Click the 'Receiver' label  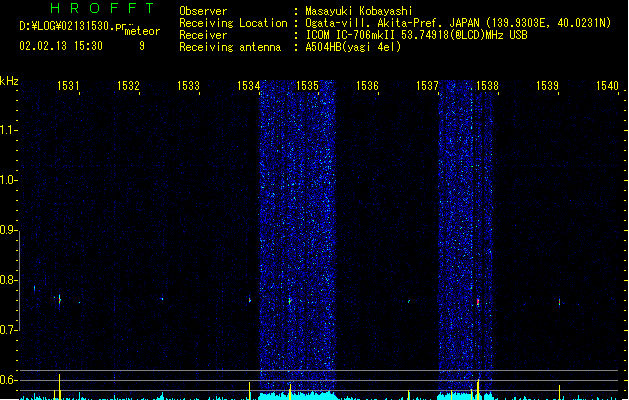click(x=203, y=35)
